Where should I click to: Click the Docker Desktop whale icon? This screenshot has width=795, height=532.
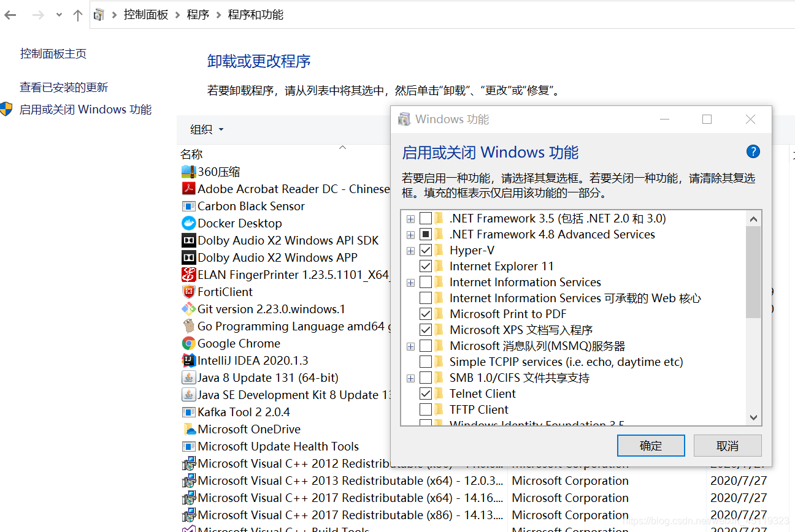[188, 223]
